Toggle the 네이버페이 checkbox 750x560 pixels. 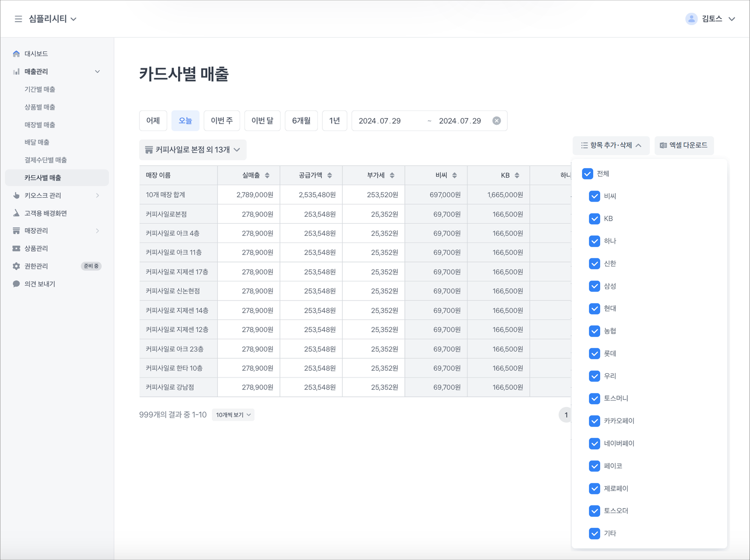[x=594, y=444]
